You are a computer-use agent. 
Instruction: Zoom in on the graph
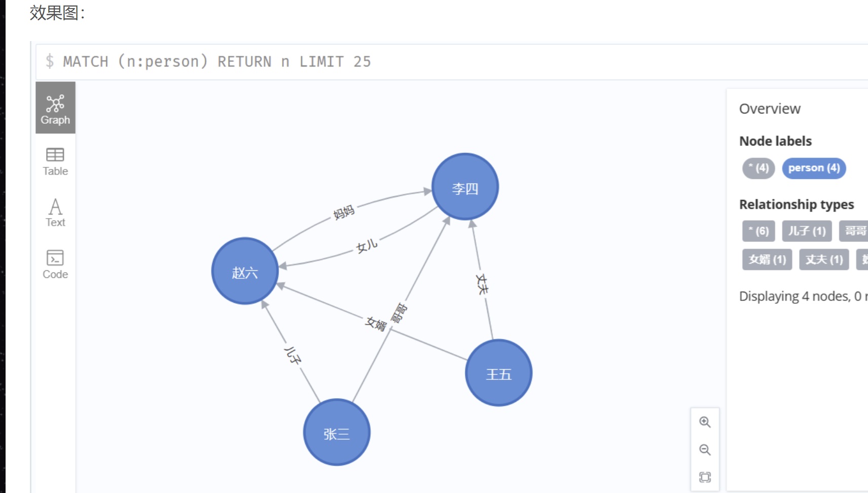pyautogui.click(x=705, y=422)
